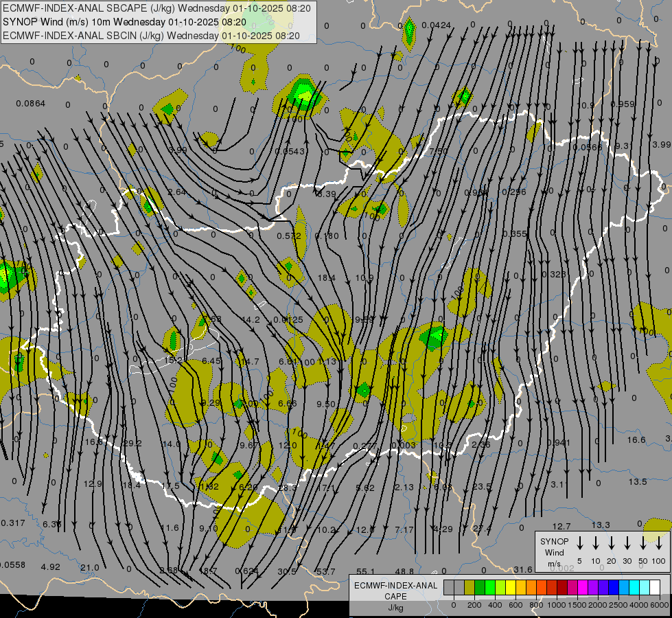Viewport: 672px width, 618px height.
Task: Select the olive swatch in CAPE colorbar
Action: pos(470,587)
